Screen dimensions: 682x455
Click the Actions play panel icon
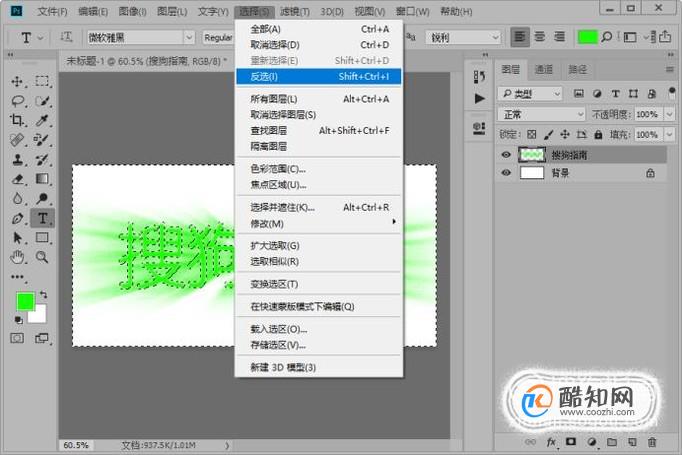[x=479, y=98]
